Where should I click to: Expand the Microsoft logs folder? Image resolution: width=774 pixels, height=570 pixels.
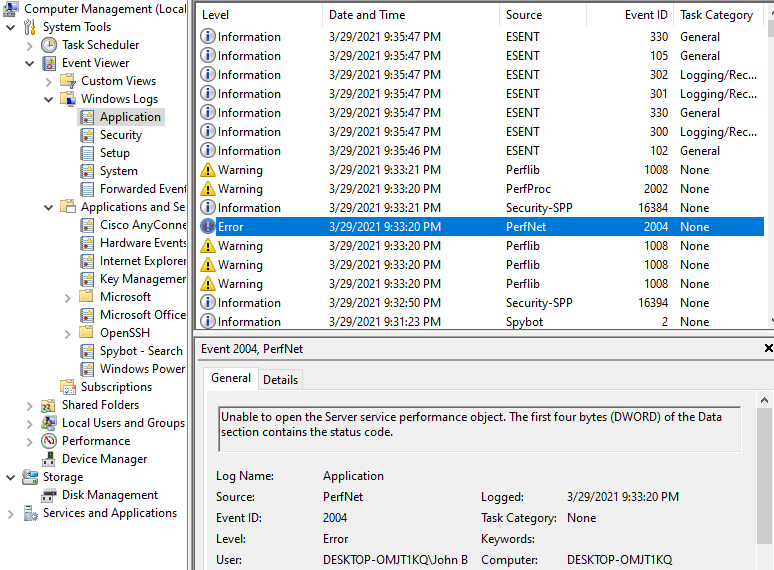click(x=67, y=297)
